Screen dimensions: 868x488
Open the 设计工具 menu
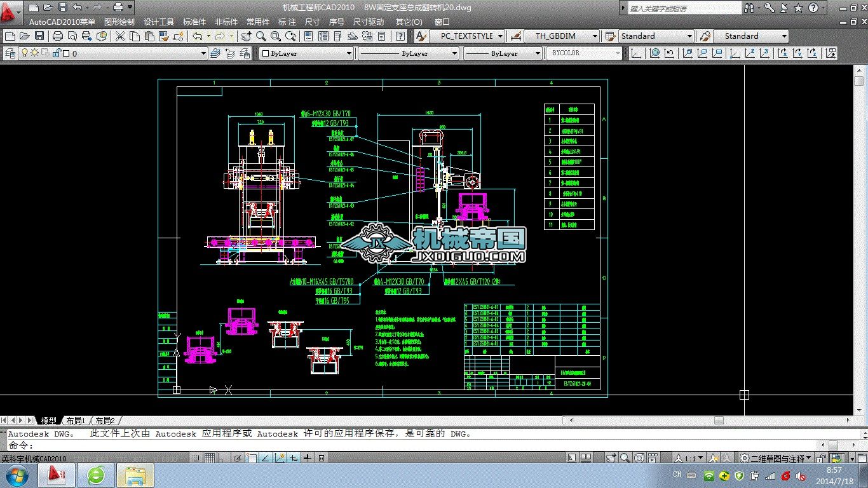[x=159, y=22]
